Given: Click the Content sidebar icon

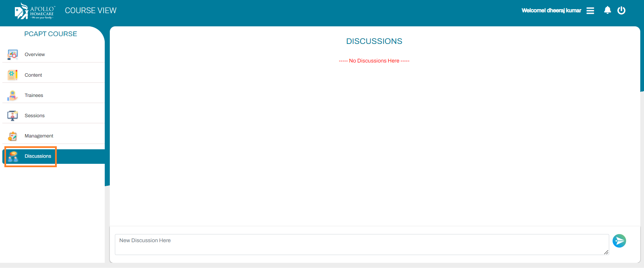Looking at the screenshot, I should 13,75.
